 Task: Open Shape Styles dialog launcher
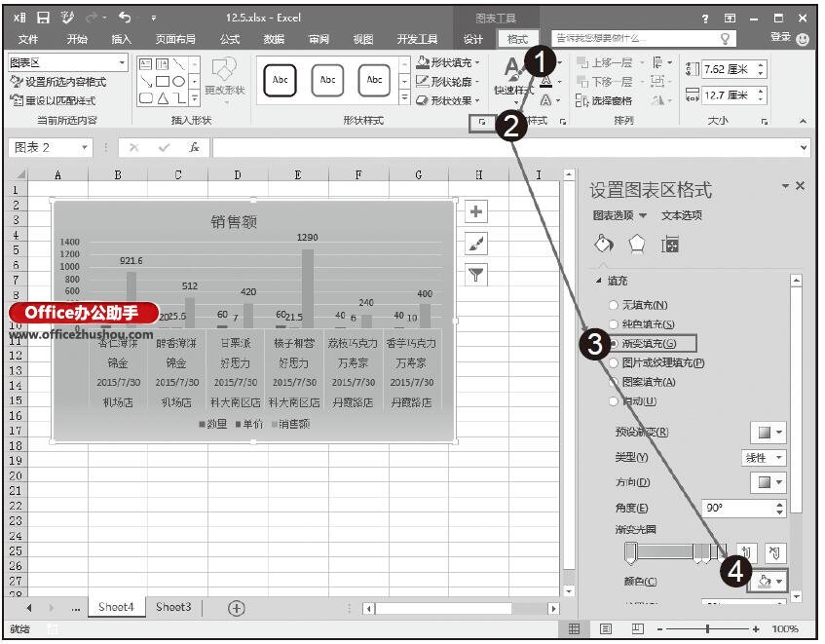point(481,122)
